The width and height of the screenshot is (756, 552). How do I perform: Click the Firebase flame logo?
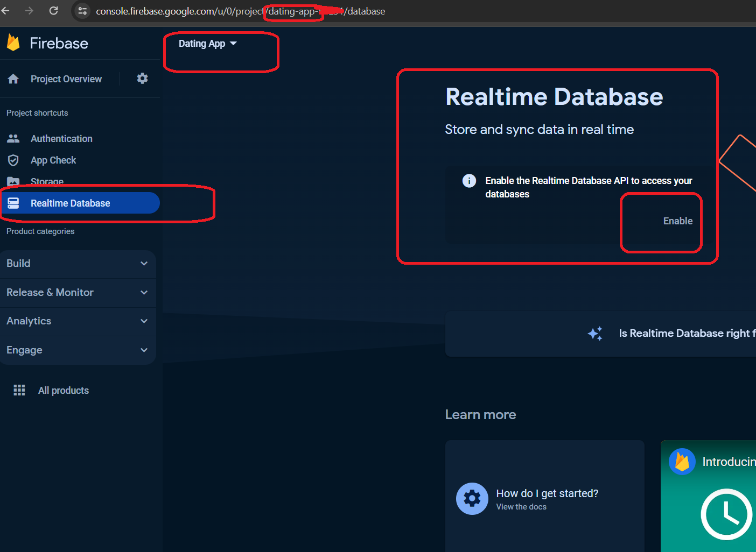pyautogui.click(x=13, y=43)
